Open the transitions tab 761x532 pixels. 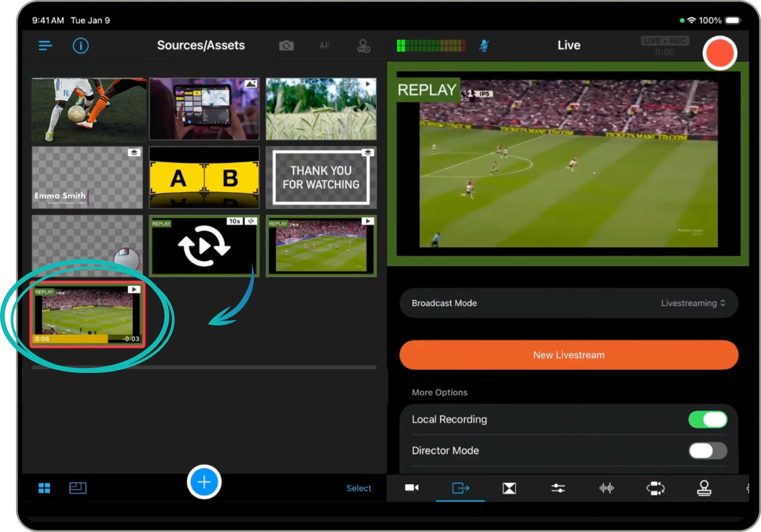click(509, 488)
